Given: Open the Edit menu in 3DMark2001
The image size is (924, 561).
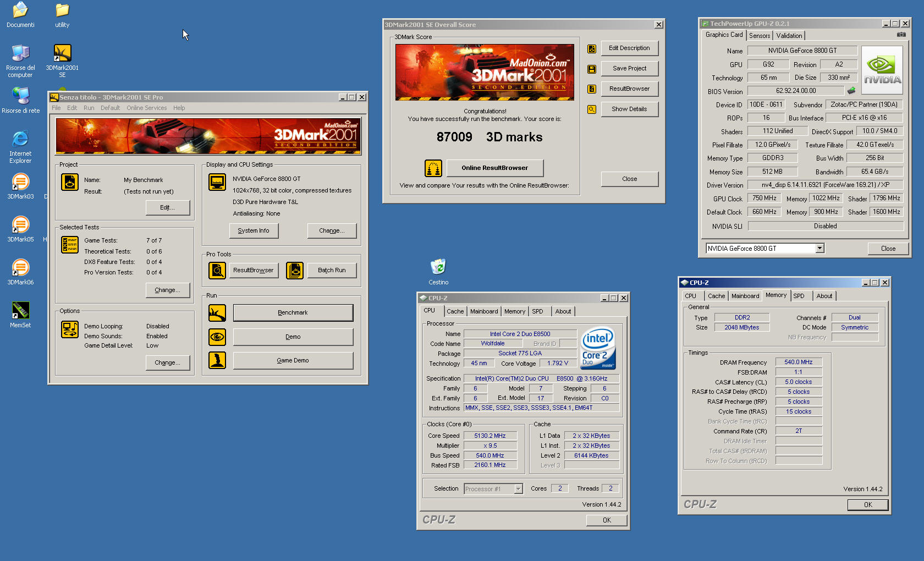Looking at the screenshot, I should point(72,108).
